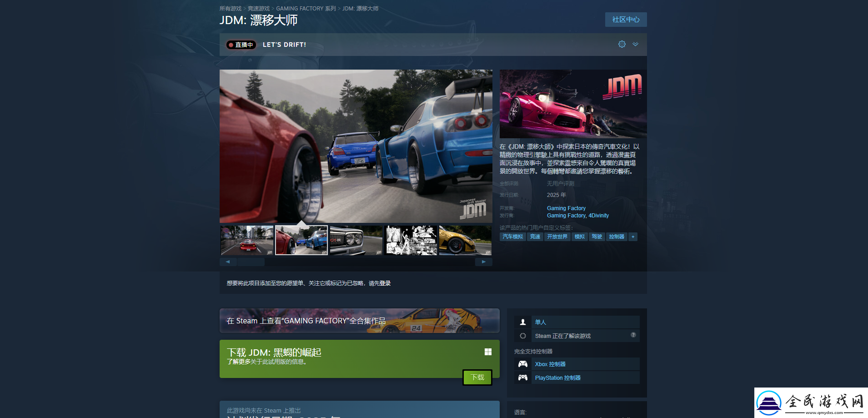The width and height of the screenshot is (868, 418).
Task: Click the 完全支持控制器 label
Action: pos(533,352)
